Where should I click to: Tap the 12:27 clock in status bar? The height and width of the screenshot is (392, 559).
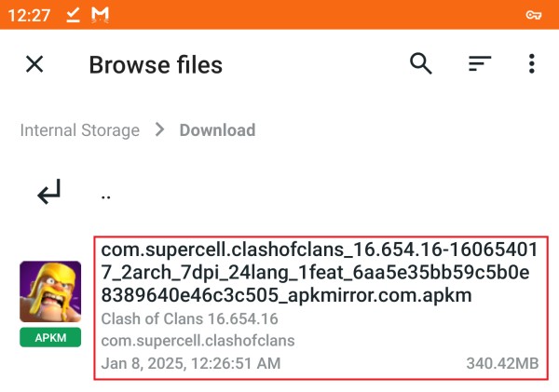click(29, 15)
